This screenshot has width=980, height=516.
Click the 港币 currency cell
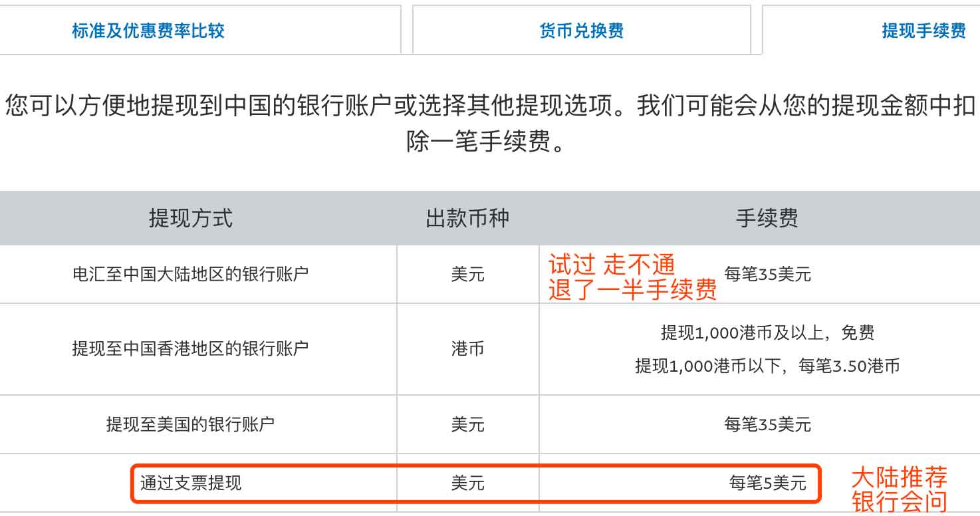point(468,348)
